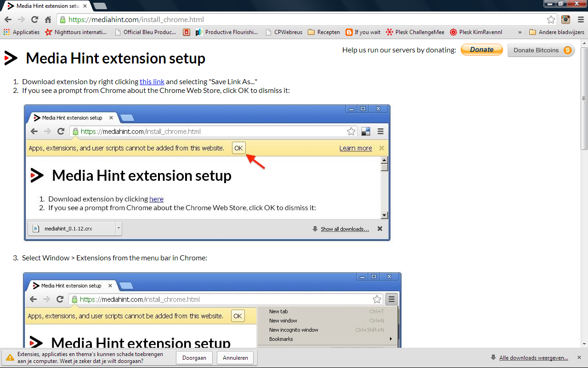Click the "Help us run our servers" text
The height and width of the screenshot is (368, 588).
(x=399, y=50)
